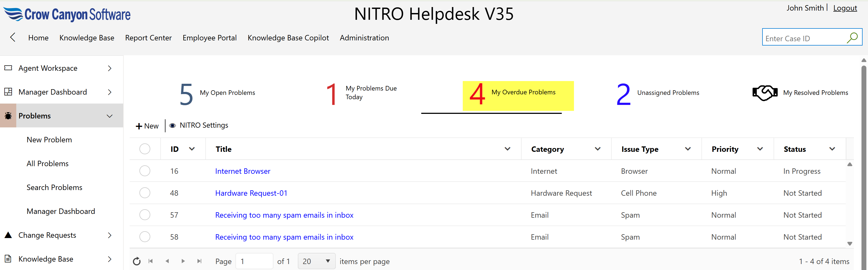The image size is (868, 270).
Task: Click the plus icon for New problem
Action: click(139, 126)
